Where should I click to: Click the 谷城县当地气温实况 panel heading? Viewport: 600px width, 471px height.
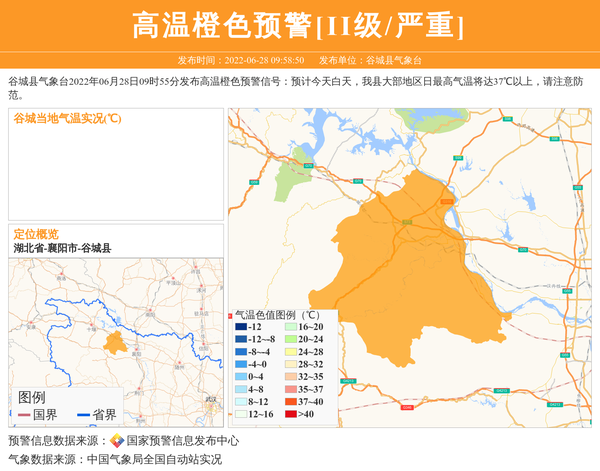(x=67, y=118)
